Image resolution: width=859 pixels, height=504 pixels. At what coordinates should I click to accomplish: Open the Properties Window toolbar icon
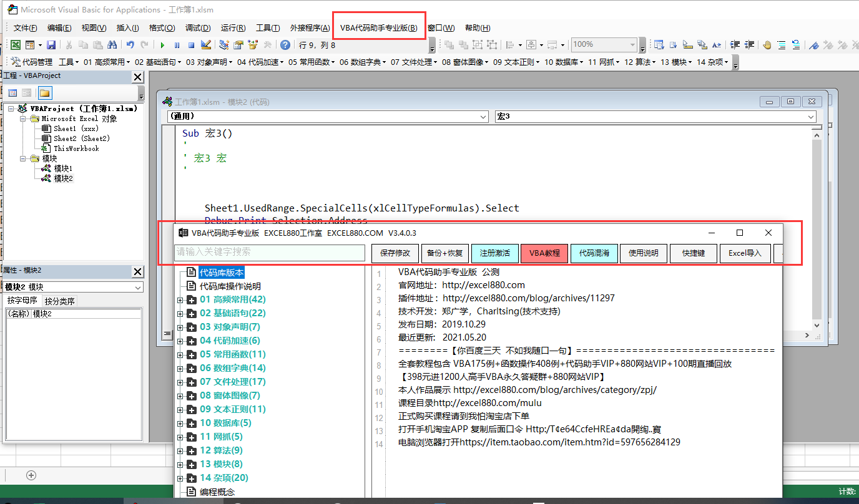tap(238, 45)
